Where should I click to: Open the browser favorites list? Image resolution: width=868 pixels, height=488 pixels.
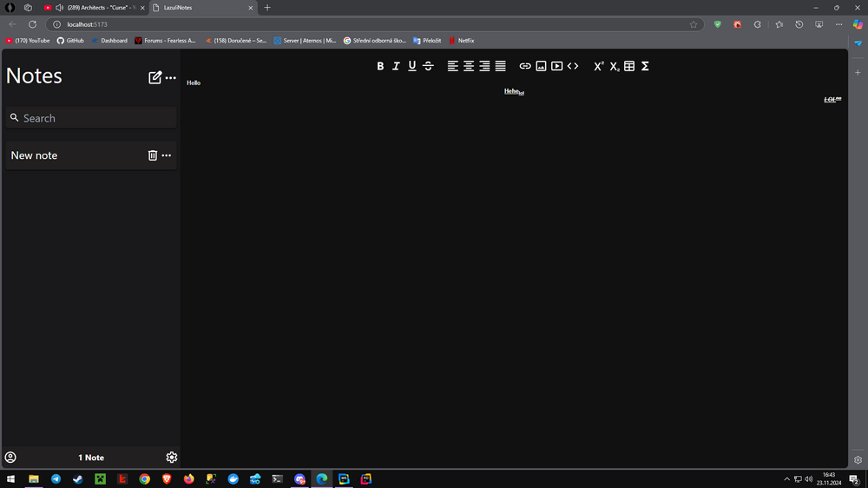[779, 24]
